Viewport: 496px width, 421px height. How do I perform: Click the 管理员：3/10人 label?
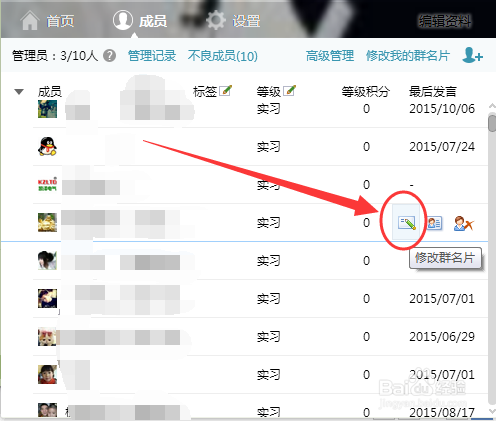55,56
